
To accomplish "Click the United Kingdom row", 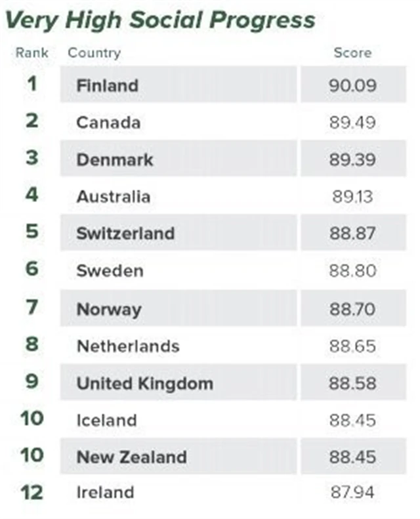I will pyautogui.click(x=144, y=383).
